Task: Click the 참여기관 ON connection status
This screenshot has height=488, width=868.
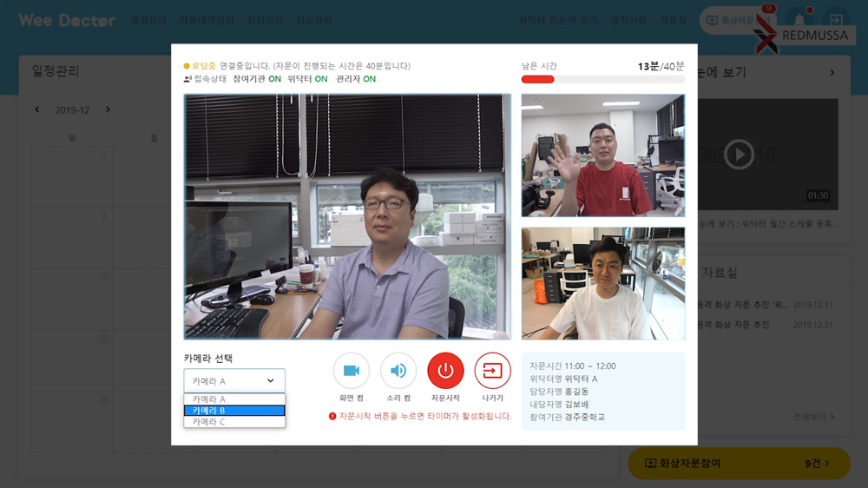Action: coord(257,79)
